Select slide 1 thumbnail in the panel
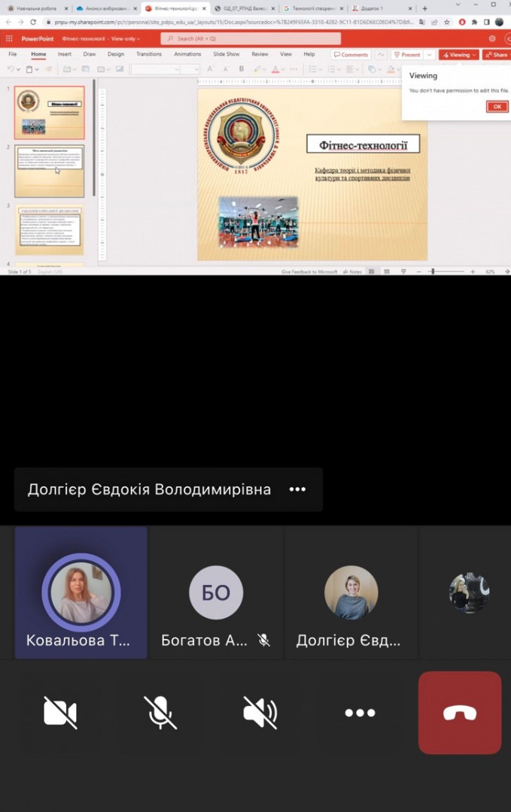This screenshot has height=812, width=511. coord(49,112)
